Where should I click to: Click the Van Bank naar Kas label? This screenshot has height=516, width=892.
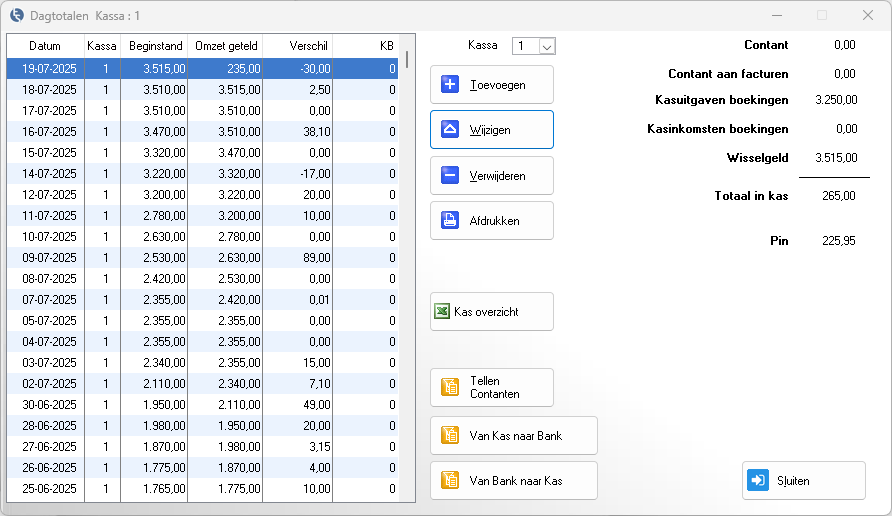point(515,481)
